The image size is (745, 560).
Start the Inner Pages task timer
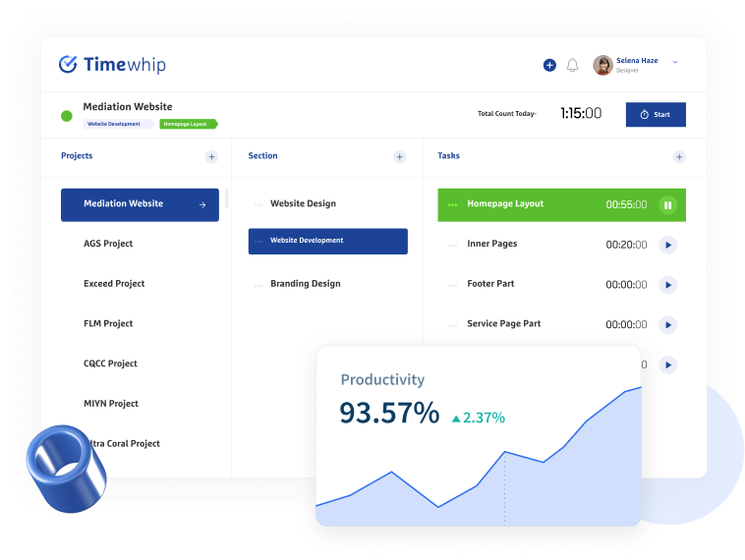[667, 245]
